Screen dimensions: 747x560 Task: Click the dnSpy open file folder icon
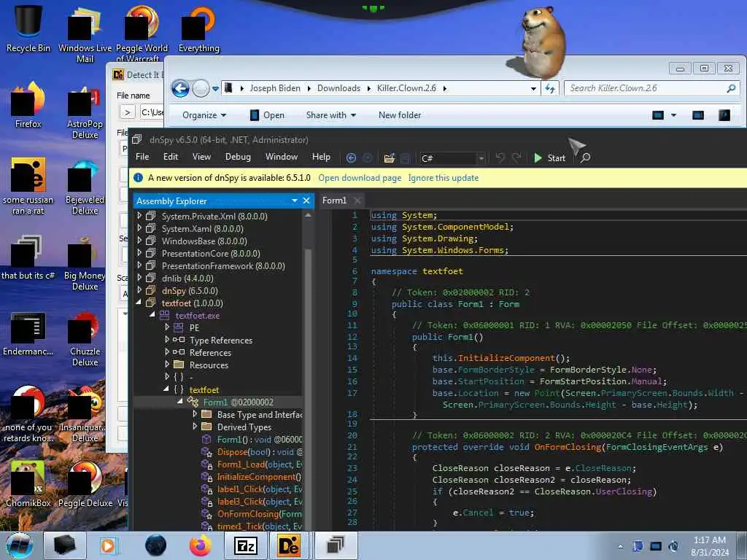[390, 158]
